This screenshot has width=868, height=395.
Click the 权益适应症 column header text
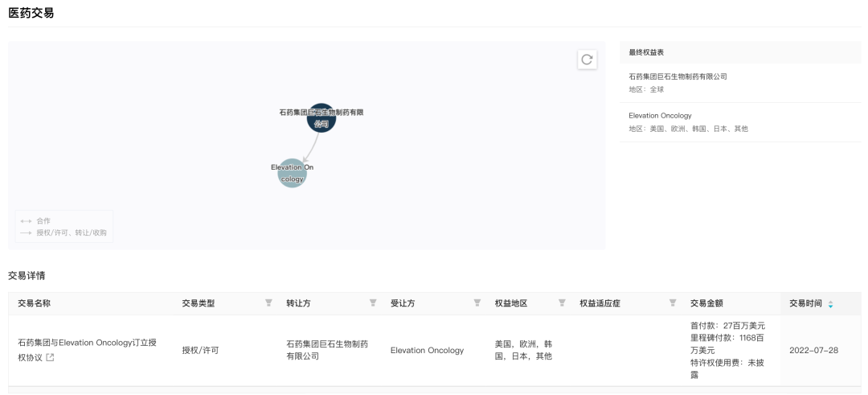pyautogui.click(x=600, y=303)
